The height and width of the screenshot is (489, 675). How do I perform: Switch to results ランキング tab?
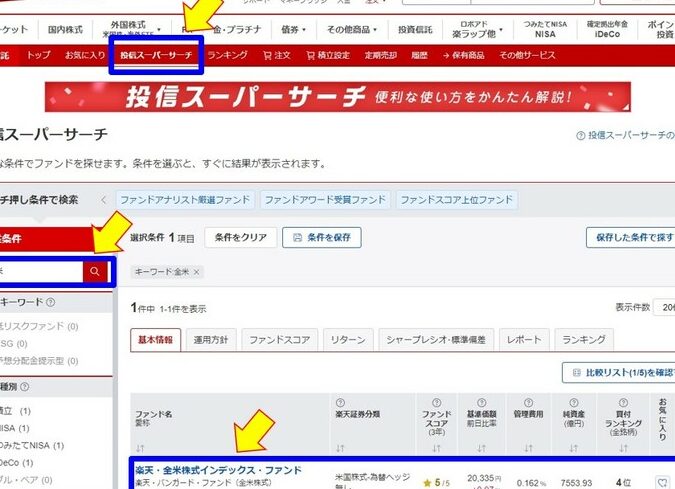(x=584, y=340)
